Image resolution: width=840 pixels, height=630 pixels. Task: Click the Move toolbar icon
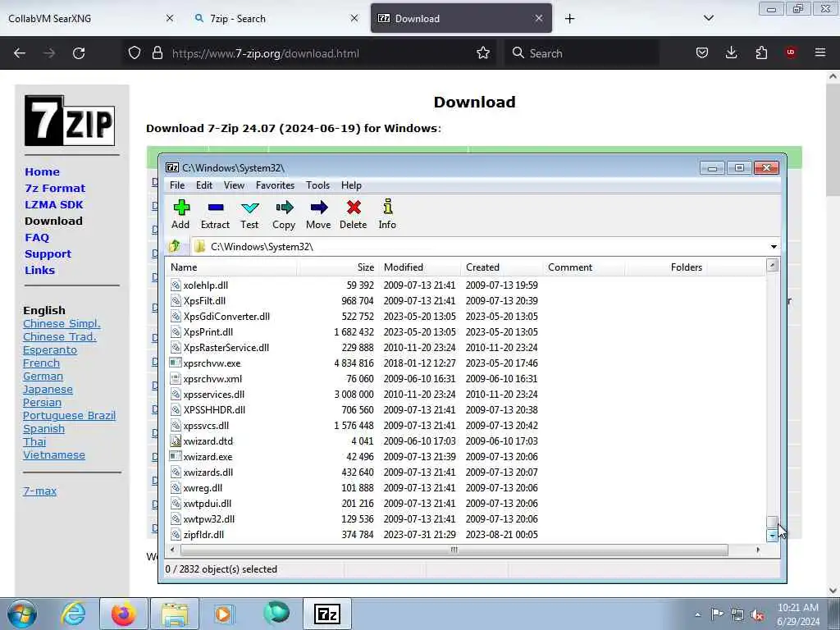(319, 214)
